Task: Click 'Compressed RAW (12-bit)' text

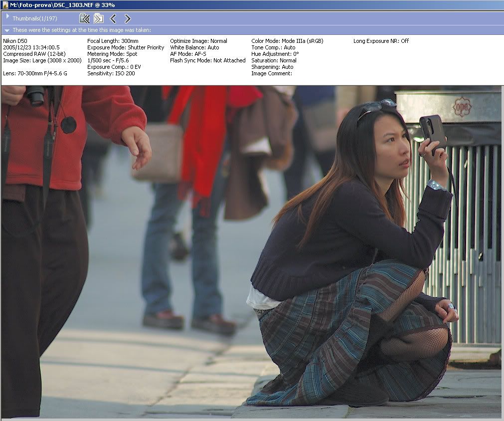Action: point(34,54)
